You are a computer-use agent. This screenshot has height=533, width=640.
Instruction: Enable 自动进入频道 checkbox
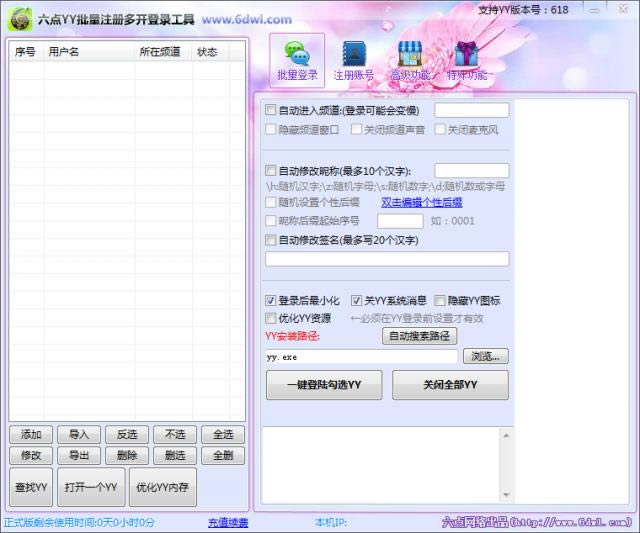point(271,110)
